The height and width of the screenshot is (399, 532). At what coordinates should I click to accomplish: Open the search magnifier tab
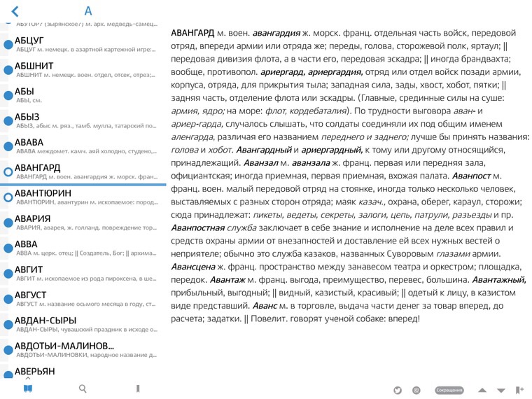pos(83,388)
